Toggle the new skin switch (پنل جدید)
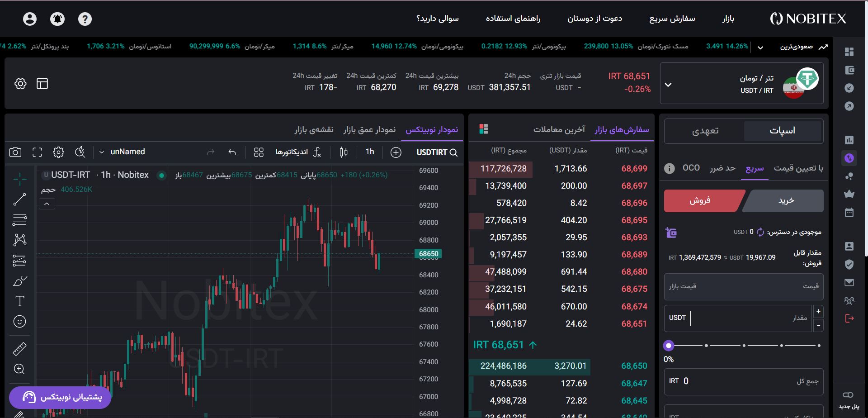868x418 pixels. 849,395
